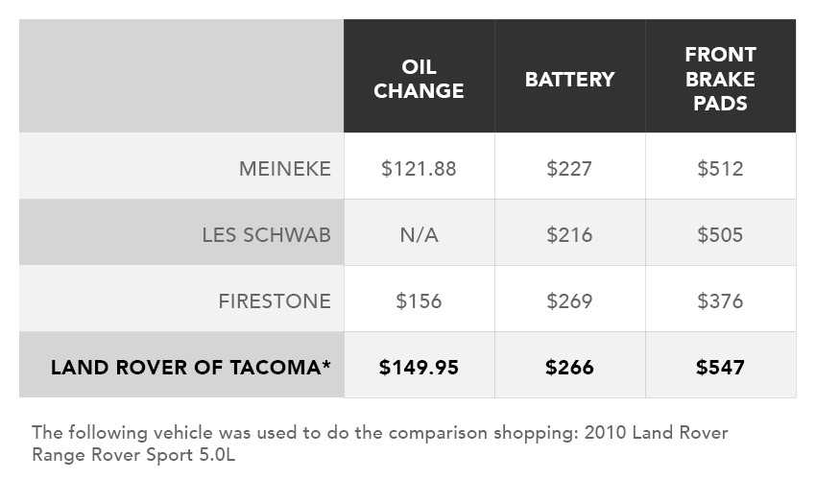Select Les Schwab brake pads price $505
Viewport: 816px width, 504px height.
point(720,235)
